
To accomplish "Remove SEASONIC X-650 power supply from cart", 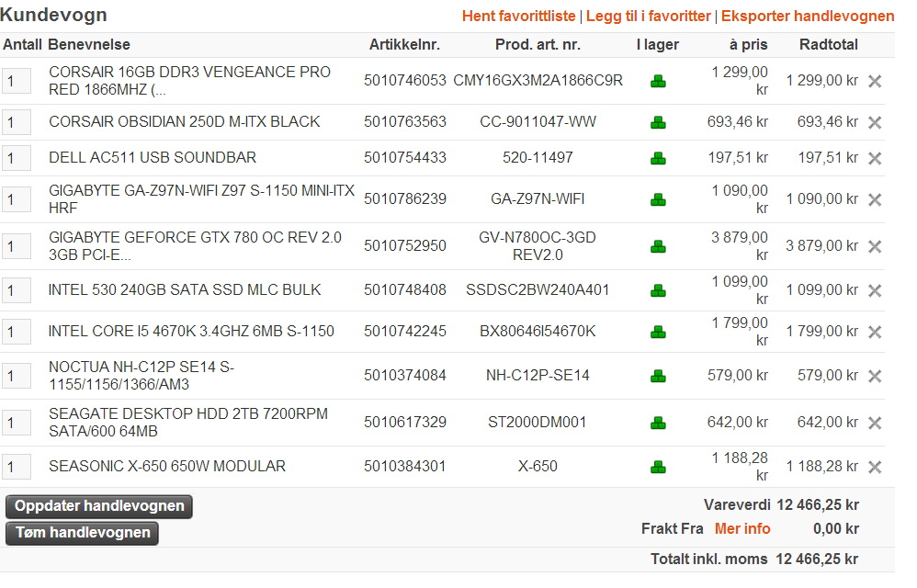I will point(875,467).
